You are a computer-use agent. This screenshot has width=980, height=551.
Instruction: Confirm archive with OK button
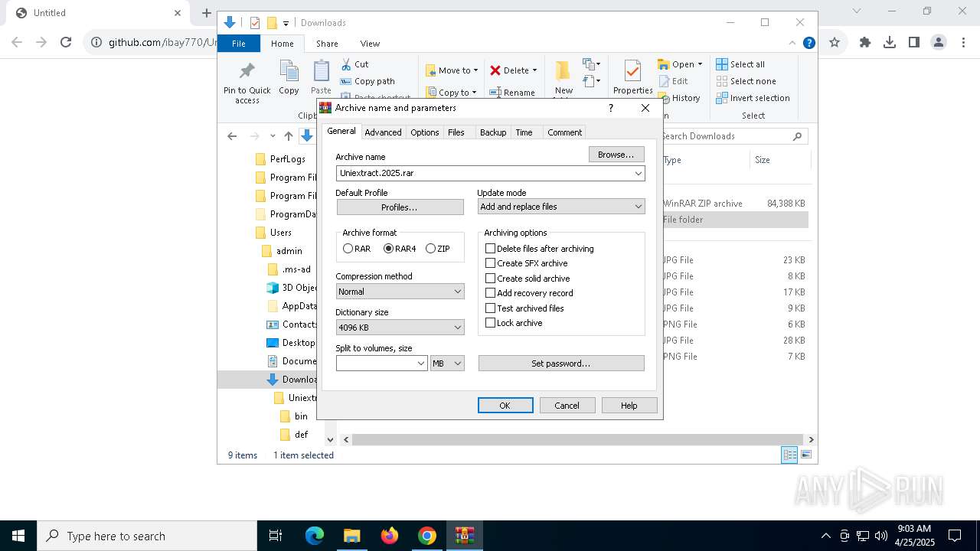tap(505, 406)
